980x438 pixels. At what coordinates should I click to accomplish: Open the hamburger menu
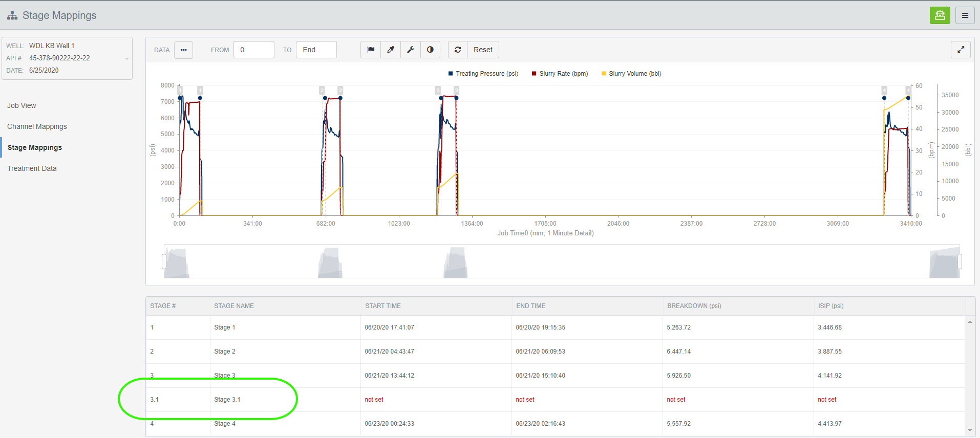(965, 15)
